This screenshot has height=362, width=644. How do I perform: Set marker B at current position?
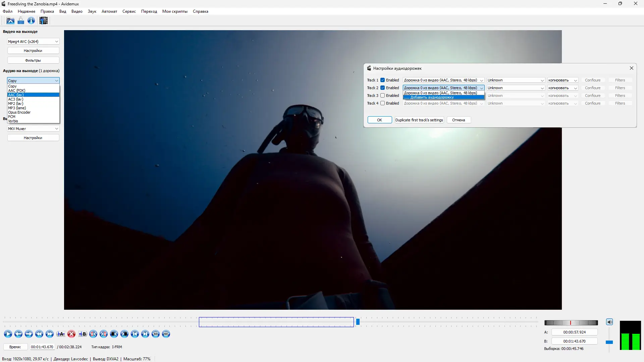coord(82,334)
